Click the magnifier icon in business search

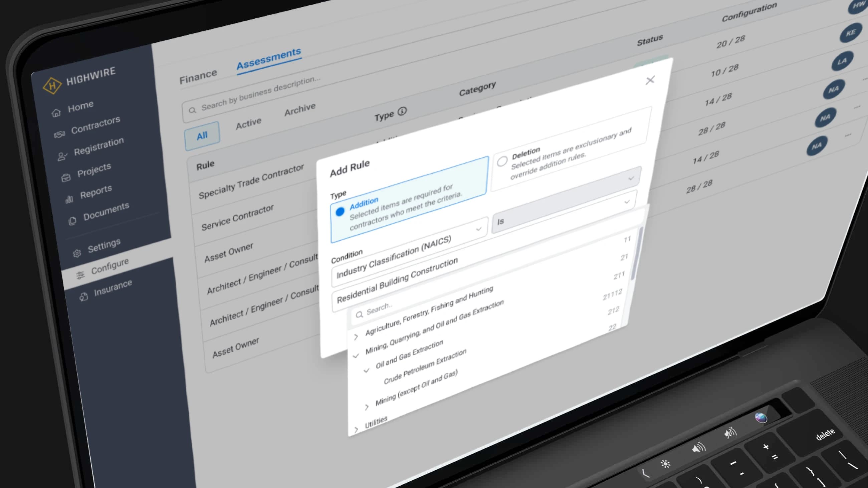192,110
